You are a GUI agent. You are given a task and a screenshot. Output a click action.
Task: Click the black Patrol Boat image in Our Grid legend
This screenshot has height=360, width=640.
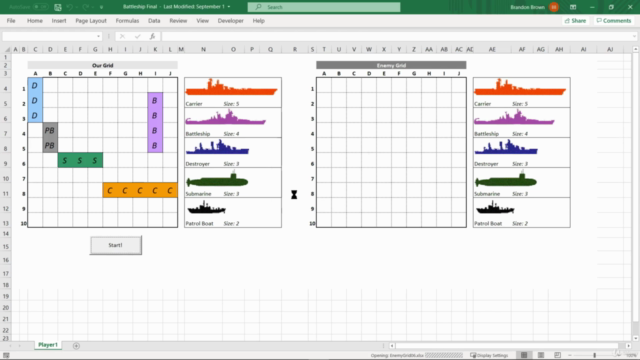tap(206, 208)
